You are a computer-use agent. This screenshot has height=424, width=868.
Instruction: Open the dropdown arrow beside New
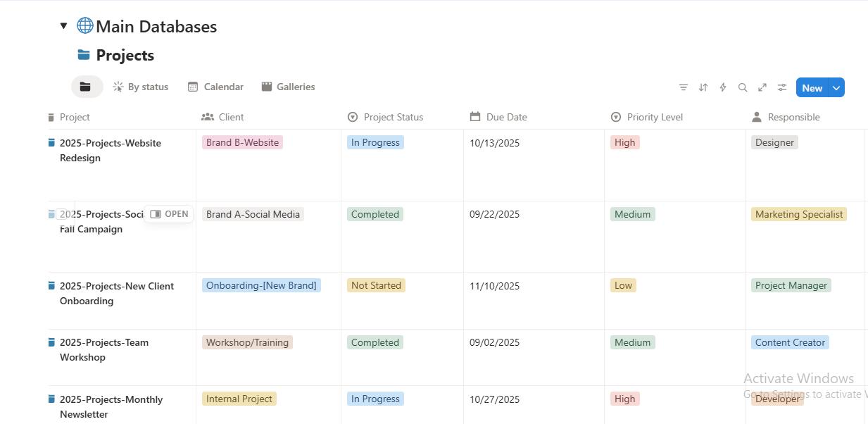(836, 88)
